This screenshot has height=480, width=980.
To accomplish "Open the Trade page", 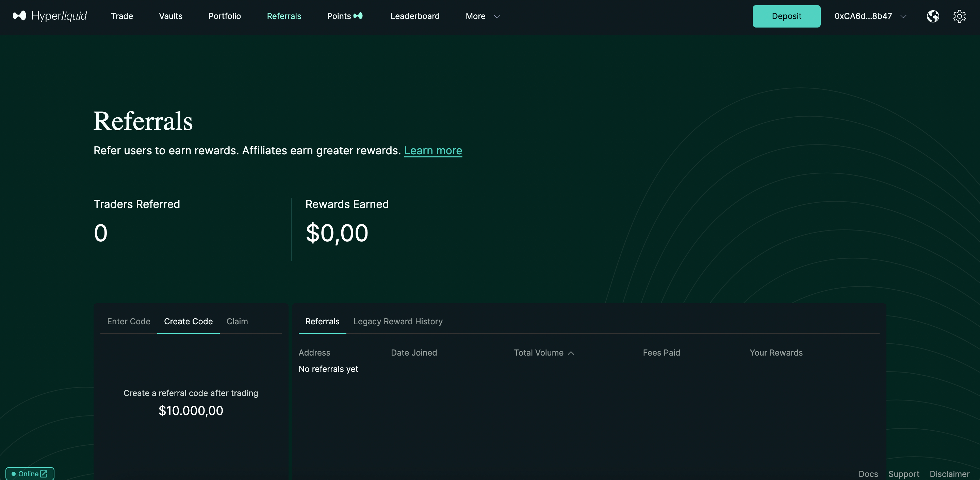I will pos(122,16).
